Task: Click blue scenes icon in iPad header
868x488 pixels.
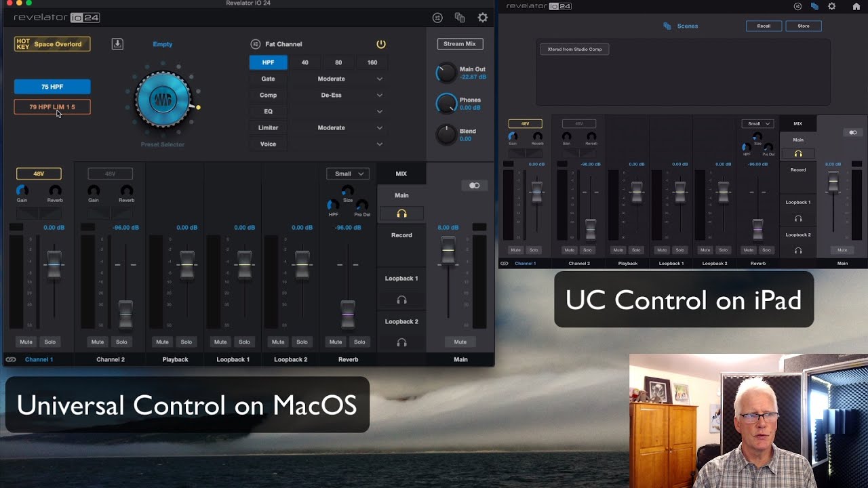Action: pos(814,6)
